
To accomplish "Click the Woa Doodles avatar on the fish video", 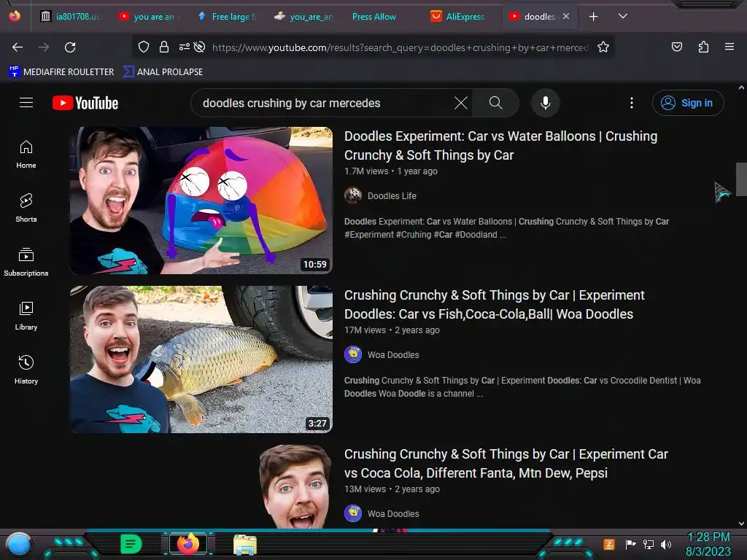I will pyautogui.click(x=353, y=355).
